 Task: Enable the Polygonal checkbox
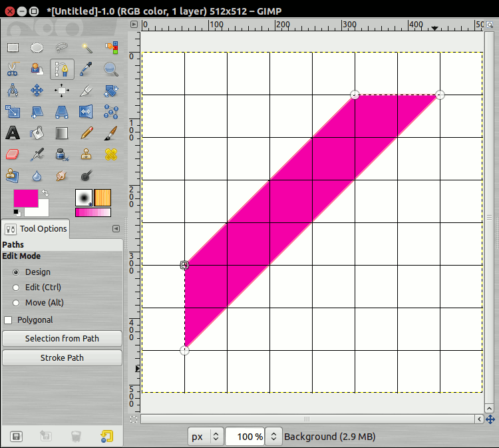pyautogui.click(x=8, y=320)
